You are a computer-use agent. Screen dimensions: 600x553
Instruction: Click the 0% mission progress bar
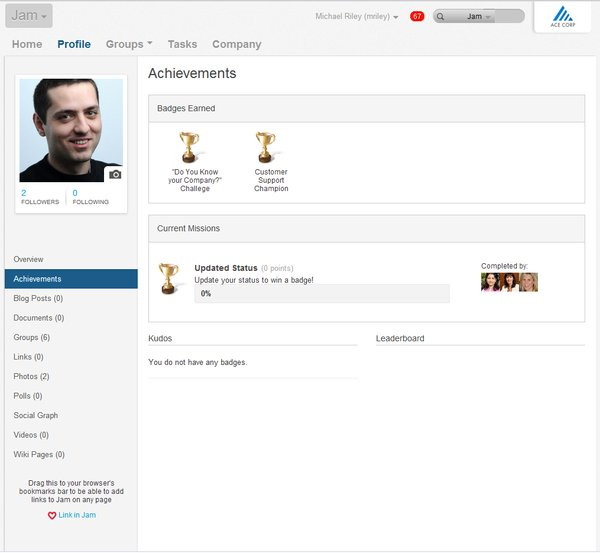pyautogui.click(x=322, y=294)
